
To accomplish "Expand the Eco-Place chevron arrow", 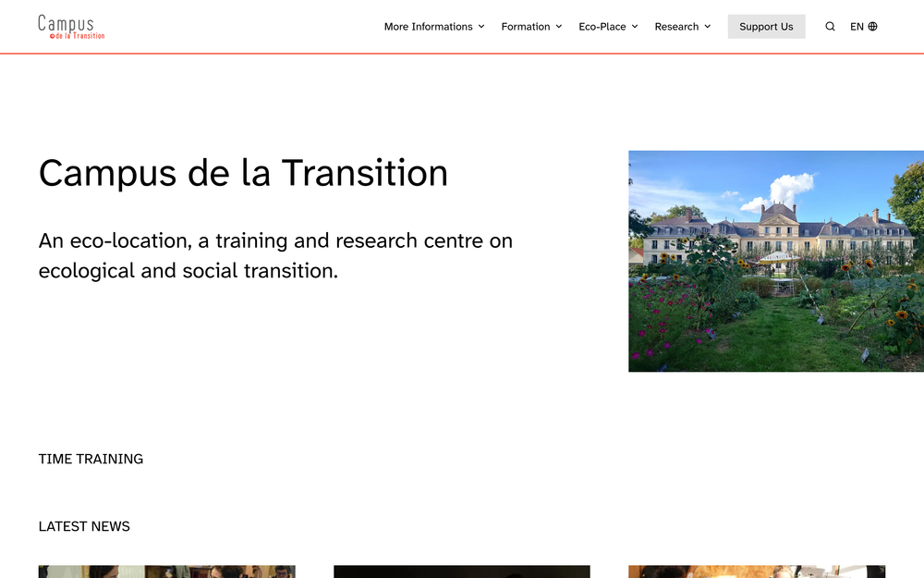I will tap(635, 27).
